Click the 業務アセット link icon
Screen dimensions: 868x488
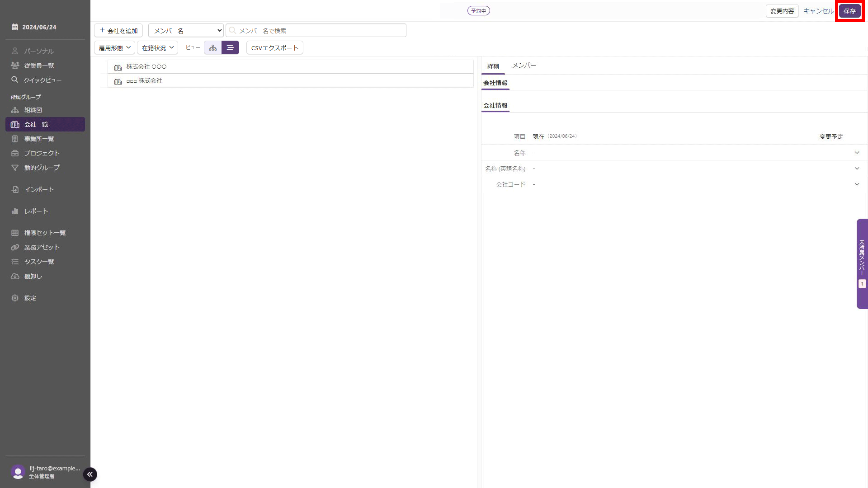click(x=15, y=247)
